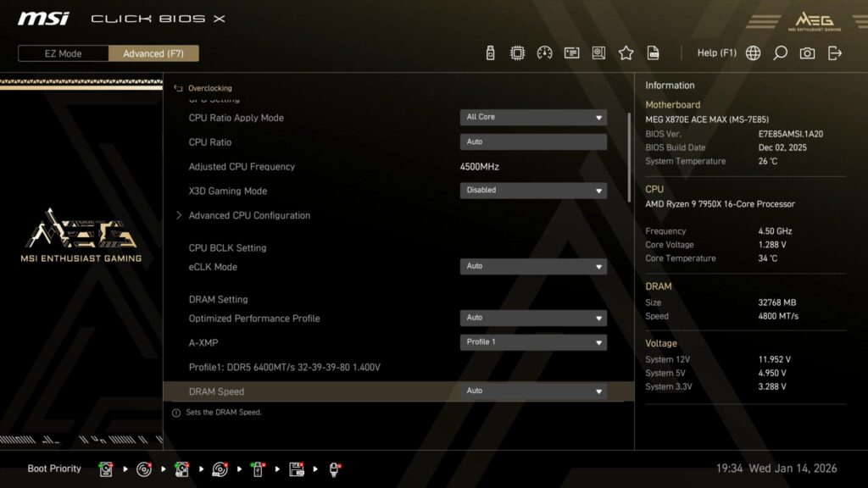868x488 pixels.
Task: Select the Advanced (F7) tab
Action: click(153, 53)
